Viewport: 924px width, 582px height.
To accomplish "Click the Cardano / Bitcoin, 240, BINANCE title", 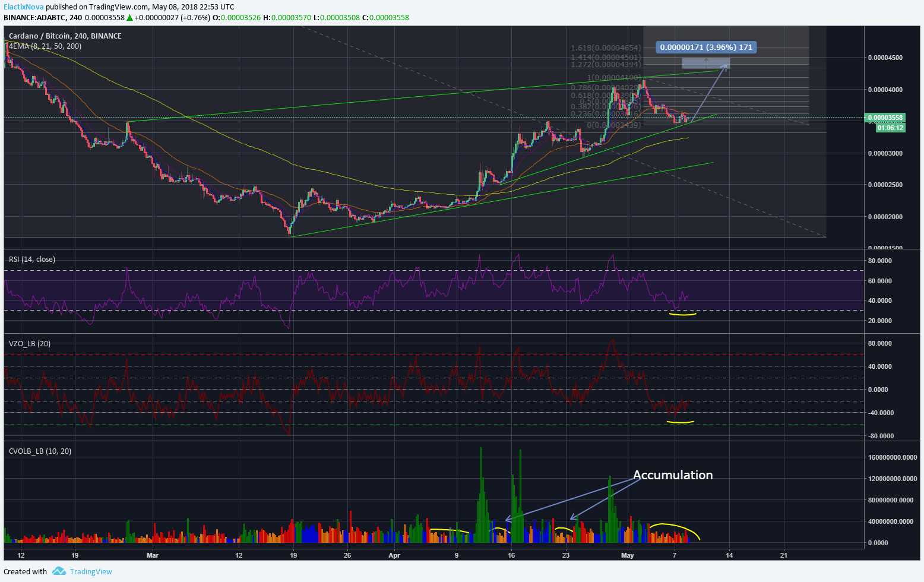I will click(x=65, y=36).
